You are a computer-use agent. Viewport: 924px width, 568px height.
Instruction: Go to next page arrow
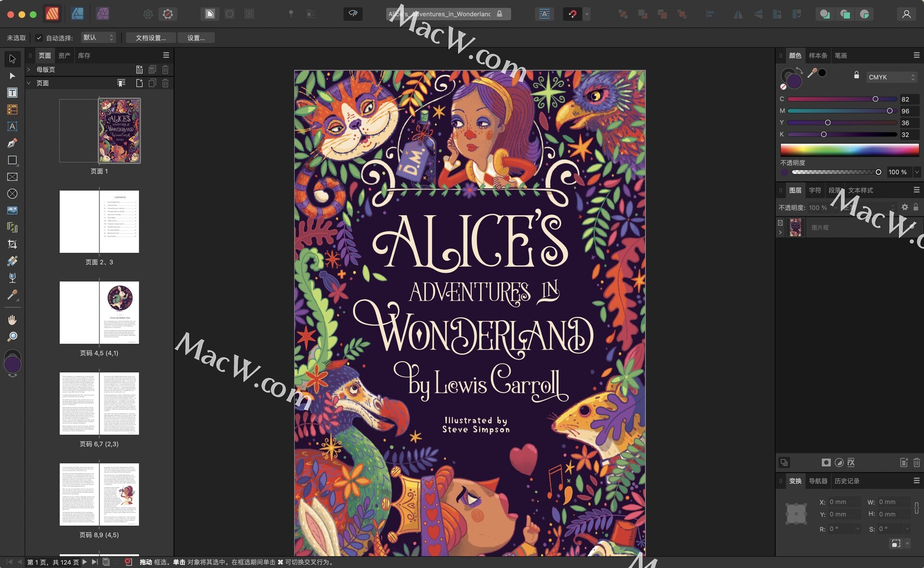click(85, 562)
